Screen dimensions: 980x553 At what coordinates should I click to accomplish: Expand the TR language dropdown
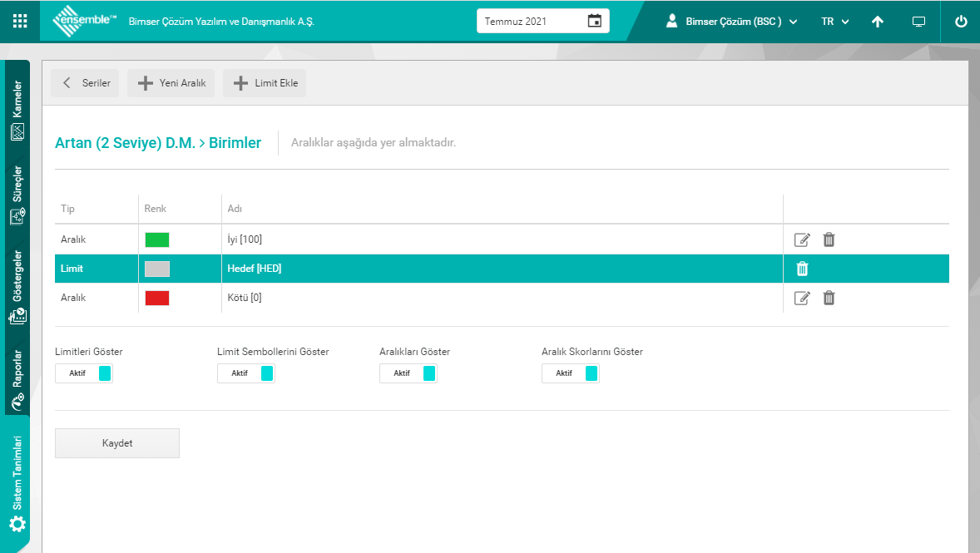click(834, 22)
